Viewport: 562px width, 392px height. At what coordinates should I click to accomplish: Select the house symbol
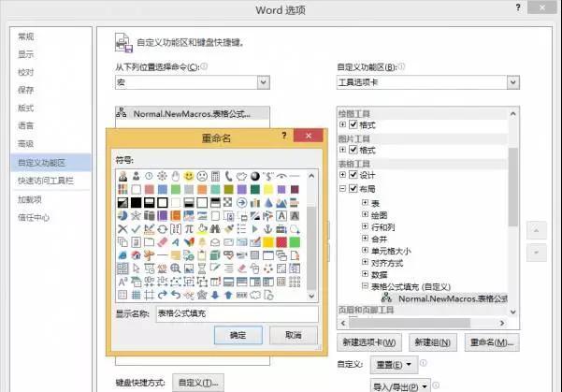(136, 255)
